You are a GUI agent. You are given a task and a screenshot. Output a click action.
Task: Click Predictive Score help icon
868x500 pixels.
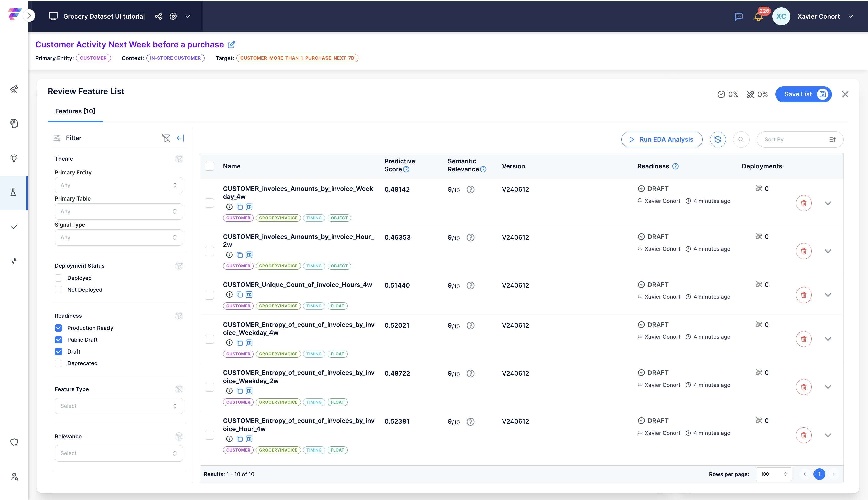[406, 169]
